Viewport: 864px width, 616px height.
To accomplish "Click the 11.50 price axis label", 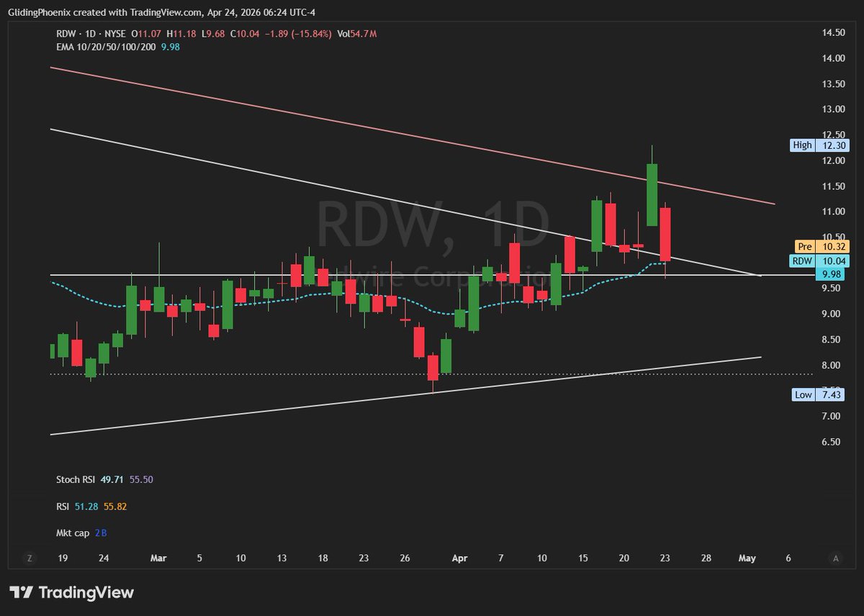I will click(x=833, y=186).
